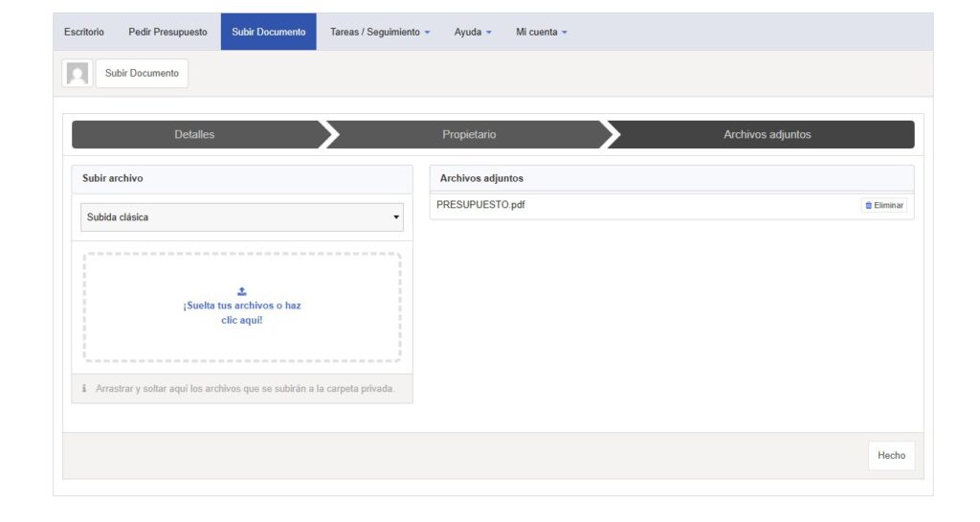Click the Hecho button

(891, 456)
